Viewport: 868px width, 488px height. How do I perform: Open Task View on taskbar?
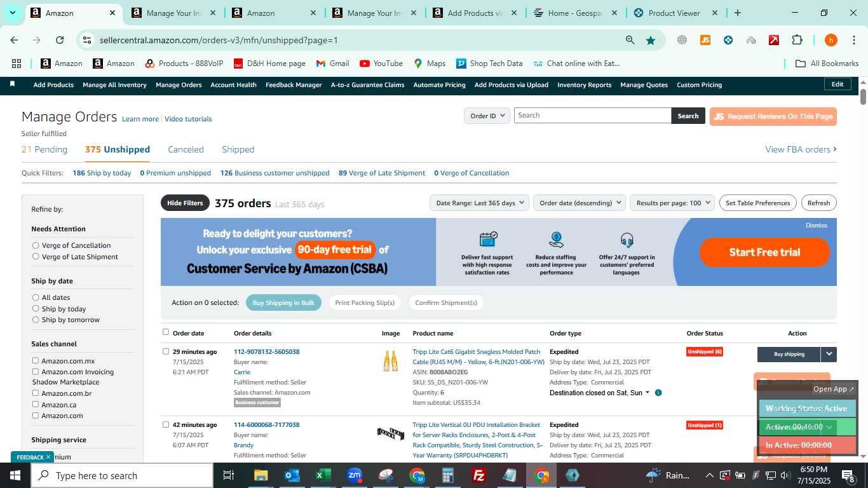[229, 475]
